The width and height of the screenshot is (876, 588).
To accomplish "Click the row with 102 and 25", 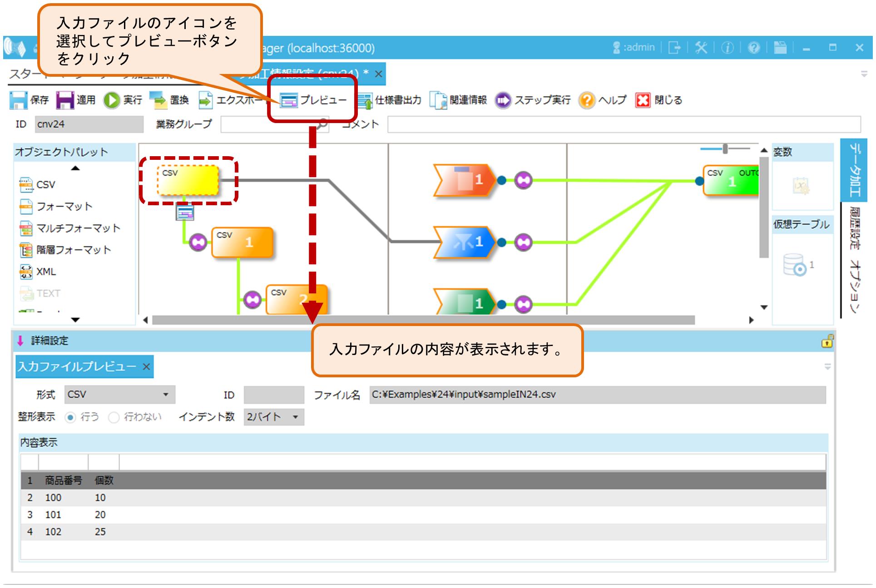I will click(423, 532).
